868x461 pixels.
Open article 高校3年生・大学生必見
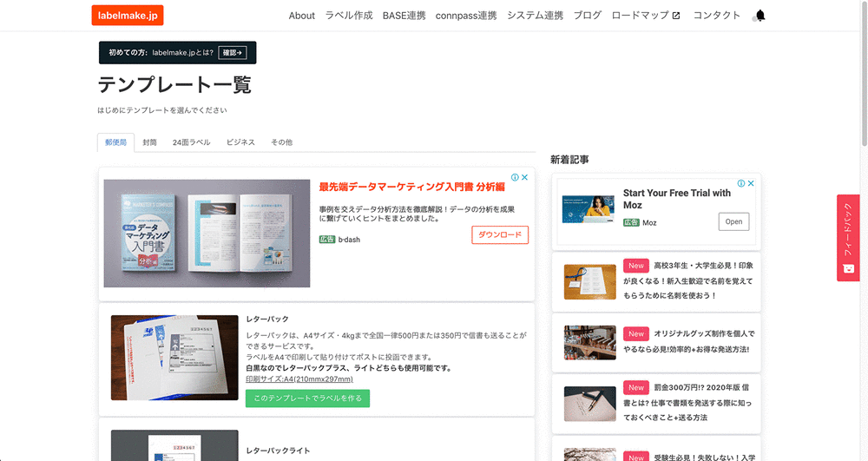click(x=688, y=280)
